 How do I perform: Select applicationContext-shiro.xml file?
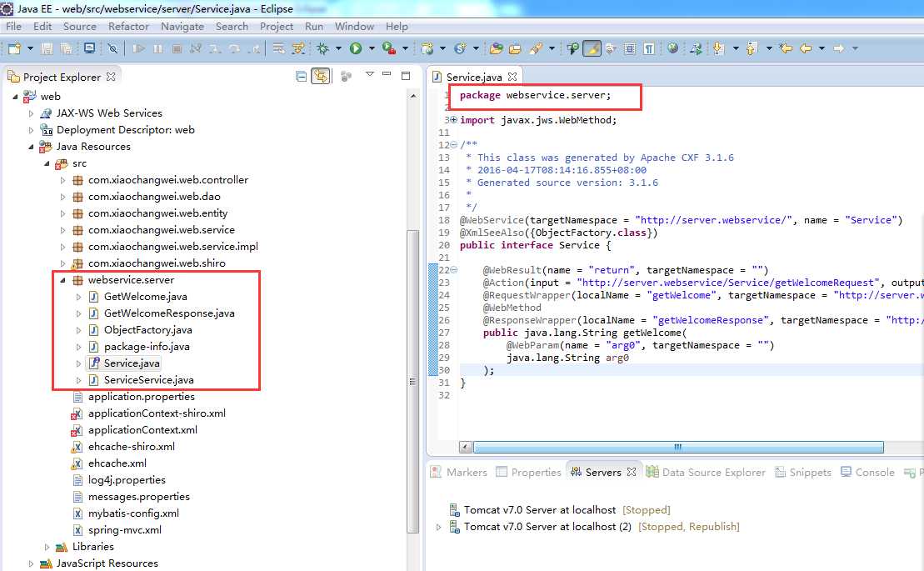click(x=157, y=413)
